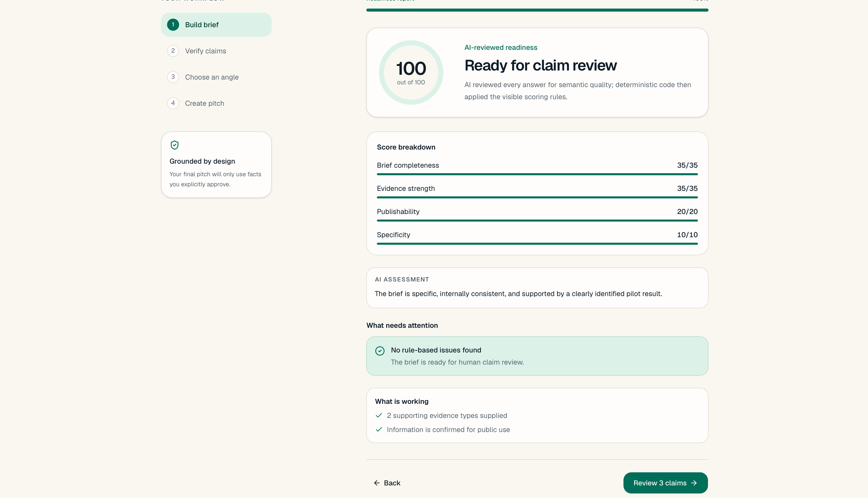
Task: Click the What is working heading
Action: coord(402,401)
